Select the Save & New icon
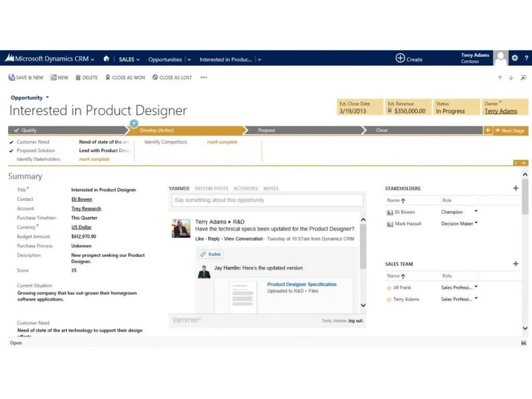The image size is (532, 399). 11,77
